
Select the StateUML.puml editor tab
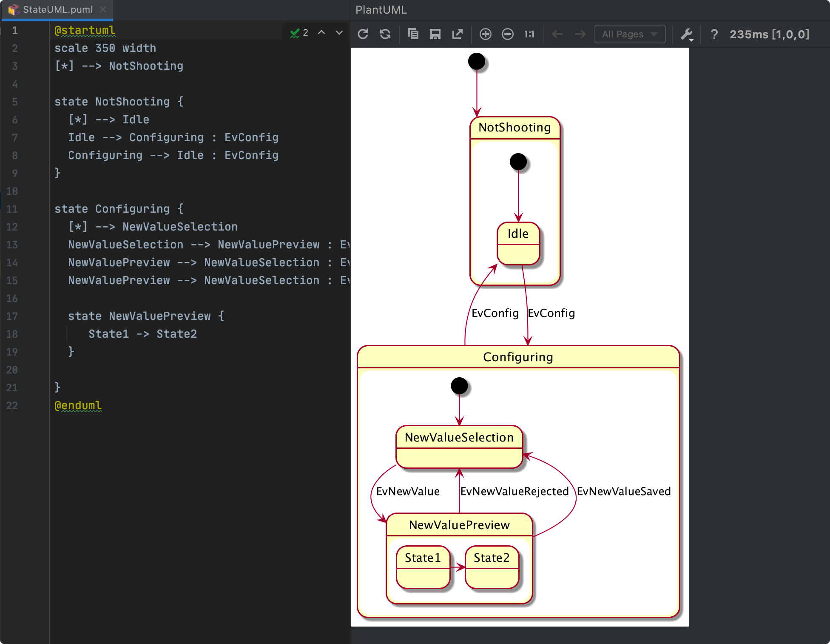pyautogui.click(x=57, y=9)
